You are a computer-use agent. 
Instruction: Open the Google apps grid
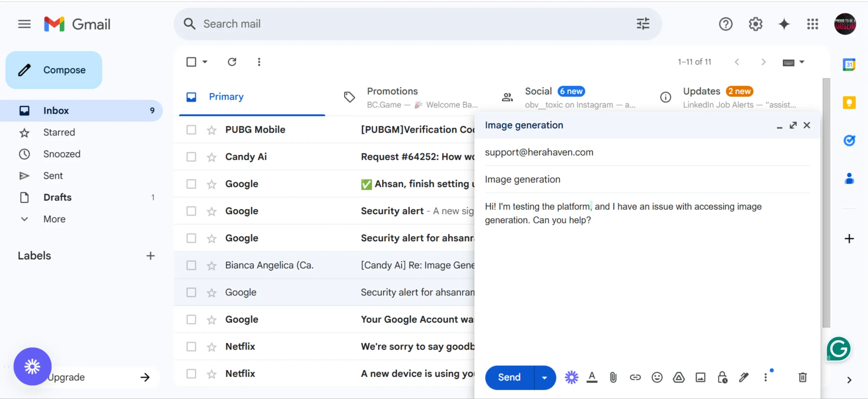(x=812, y=24)
